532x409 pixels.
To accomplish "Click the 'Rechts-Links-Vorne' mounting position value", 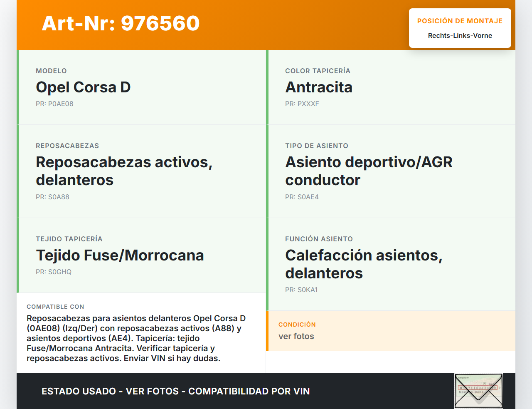I will (460, 36).
